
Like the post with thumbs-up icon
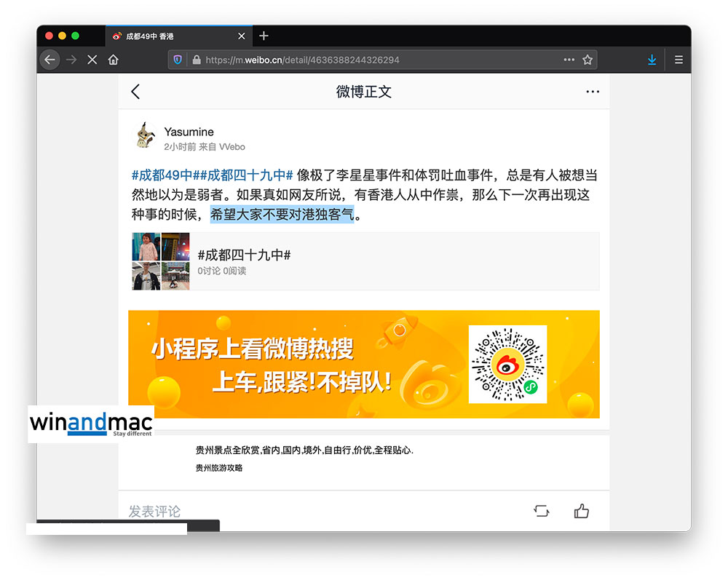[581, 511]
